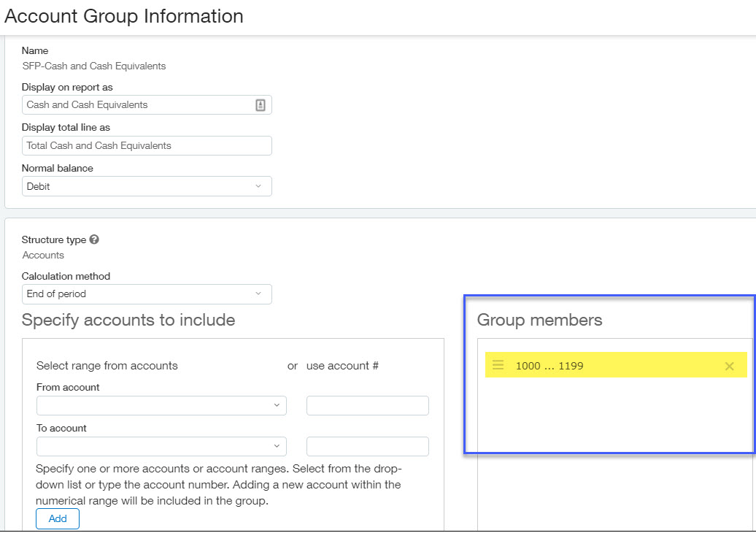The height and width of the screenshot is (533, 756).
Task: Click the 'use account #' label
Action: pyautogui.click(x=342, y=366)
